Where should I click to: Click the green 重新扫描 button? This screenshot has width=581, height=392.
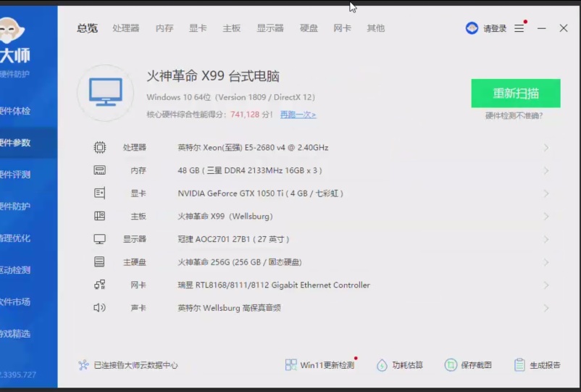click(515, 93)
